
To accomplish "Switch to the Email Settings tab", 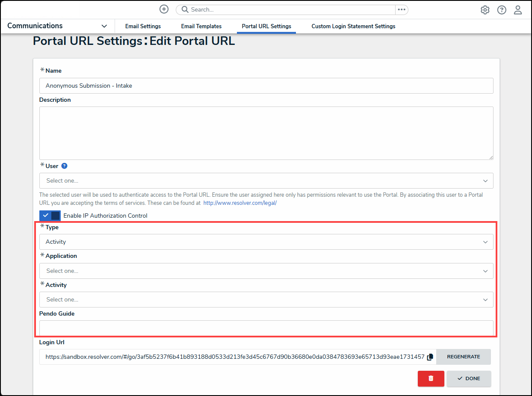I will (143, 26).
